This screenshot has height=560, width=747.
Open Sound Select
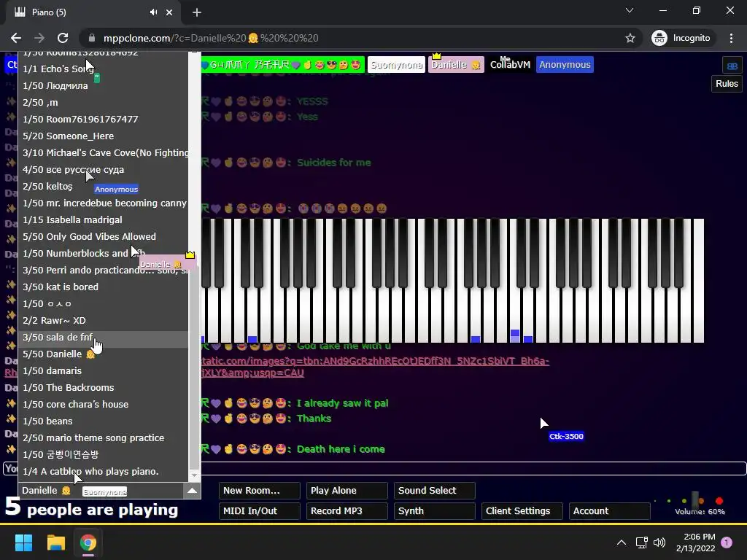(x=434, y=491)
